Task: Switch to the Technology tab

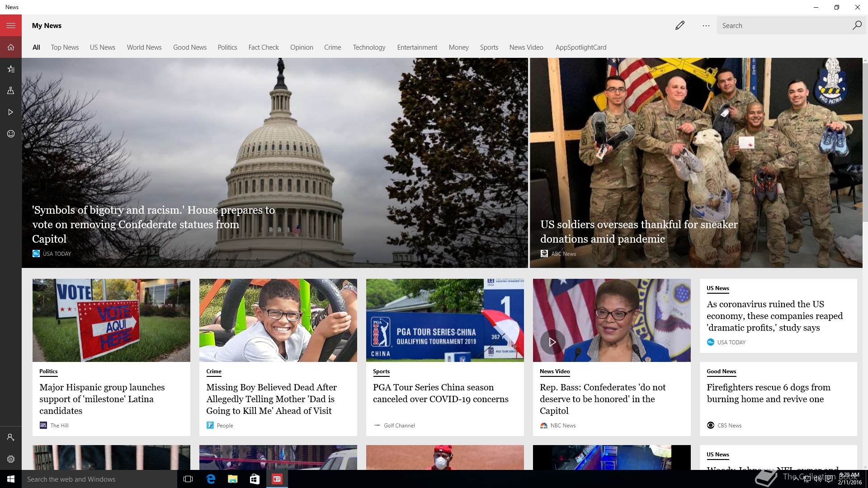Action: coord(369,47)
